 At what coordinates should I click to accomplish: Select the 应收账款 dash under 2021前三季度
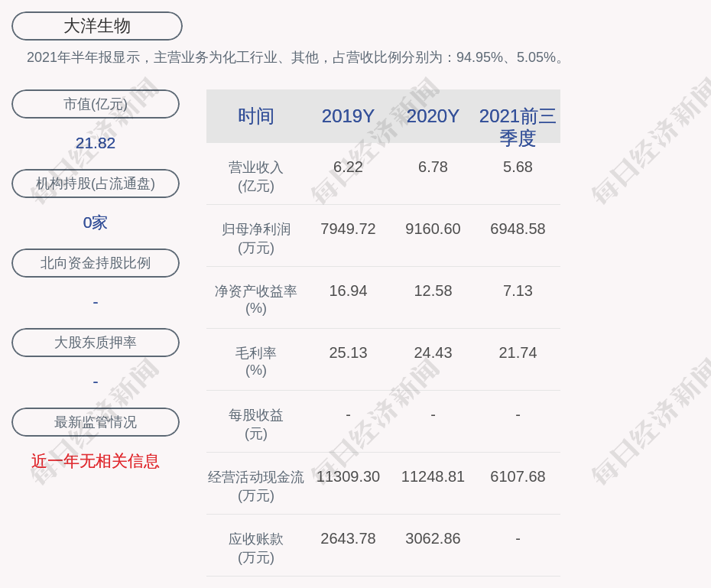(518, 538)
